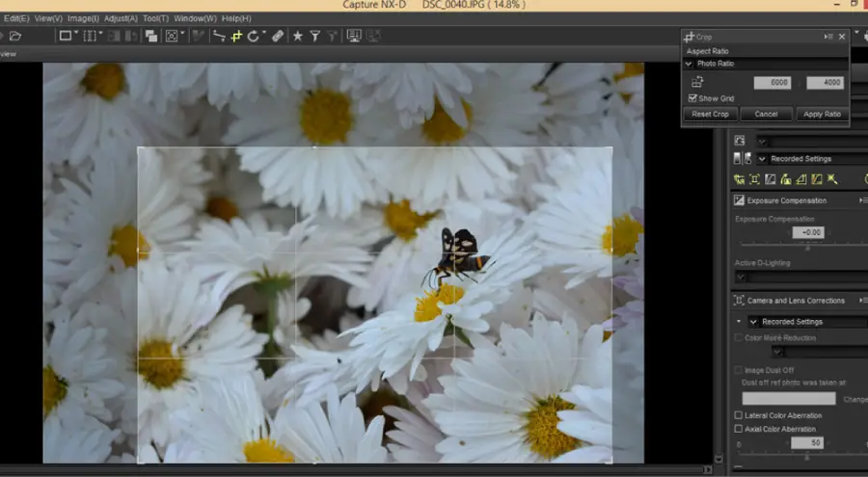Viewport: 868px width, 477px height.
Task: Open the Rotate tool dropdown arrow
Action: 264,33
